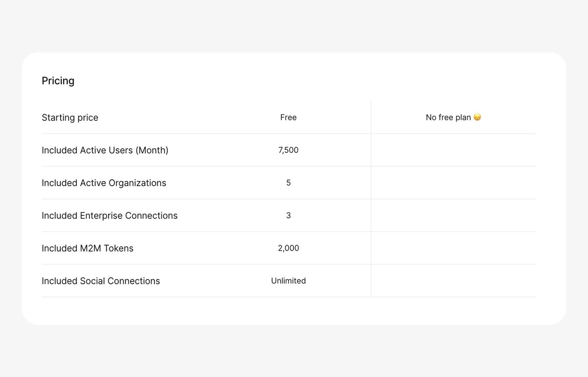
Task: Click the Unlimited social connections value
Action: (x=288, y=281)
